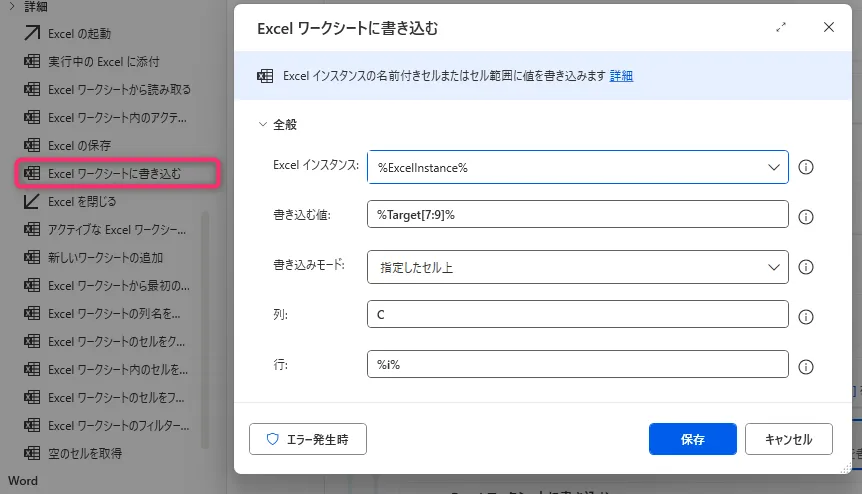Click info icon next to Excel インスタンス
Screen dimensions: 862x494
point(806,167)
